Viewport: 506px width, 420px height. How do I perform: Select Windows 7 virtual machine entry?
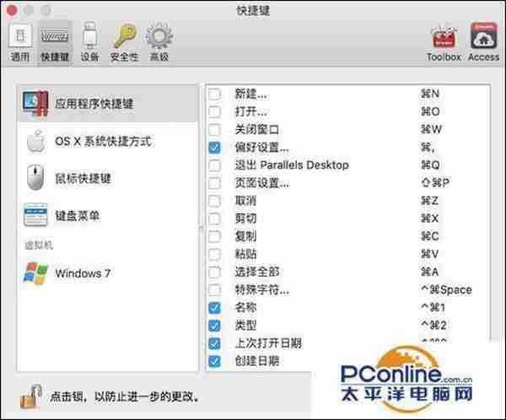point(83,273)
